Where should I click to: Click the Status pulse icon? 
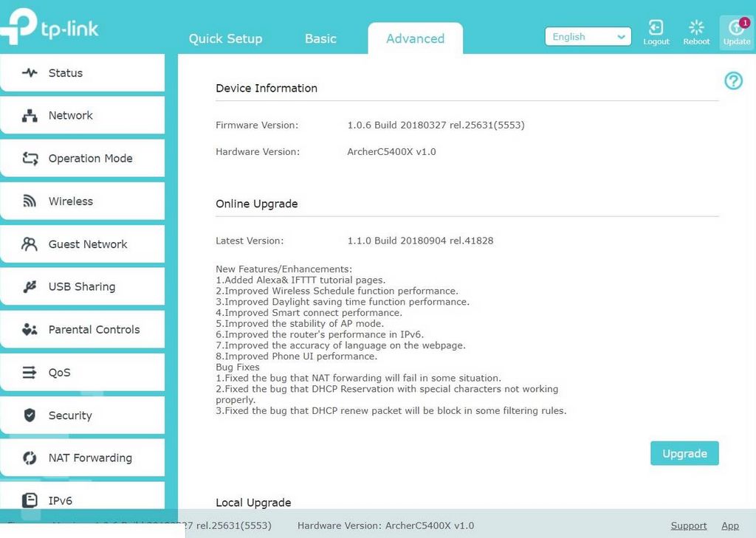pos(30,73)
